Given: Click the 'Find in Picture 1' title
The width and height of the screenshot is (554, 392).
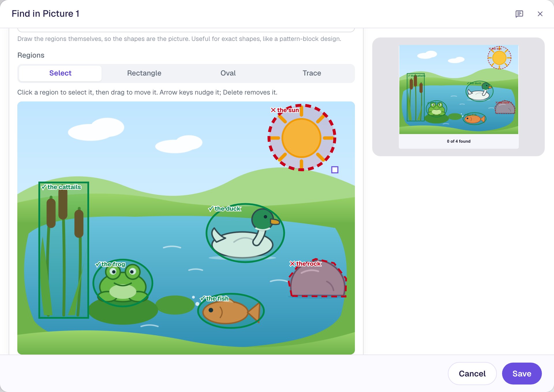Looking at the screenshot, I should tap(46, 14).
